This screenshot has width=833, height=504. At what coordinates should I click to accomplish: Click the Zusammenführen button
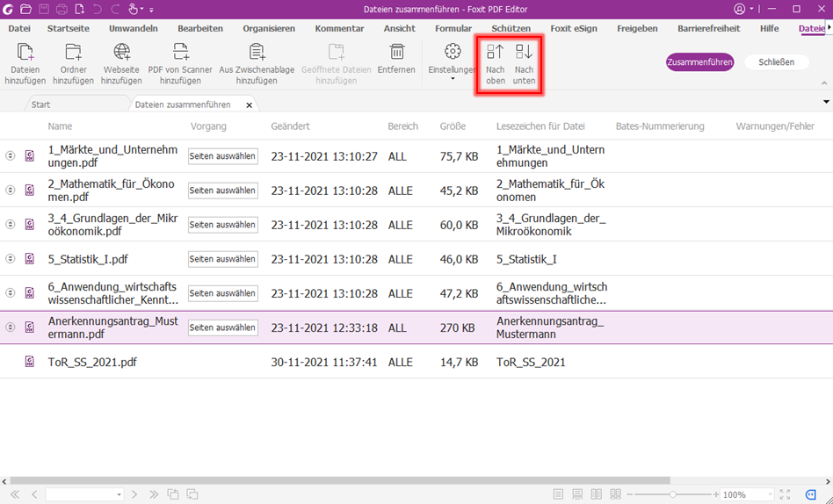pos(699,62)
